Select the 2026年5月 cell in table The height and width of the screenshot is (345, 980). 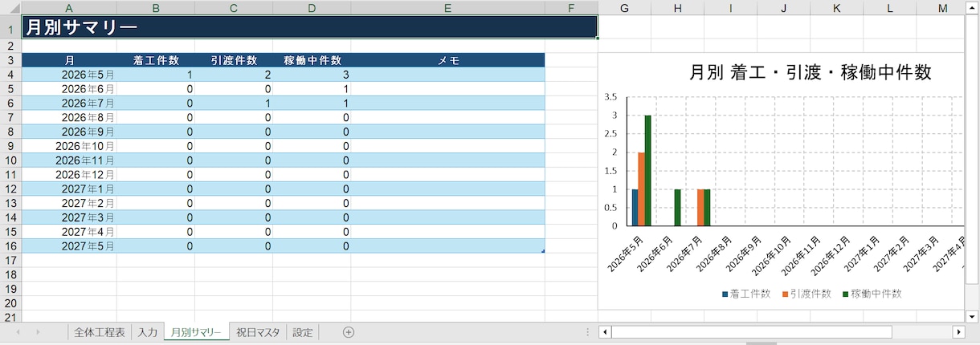tap(69, 75)
